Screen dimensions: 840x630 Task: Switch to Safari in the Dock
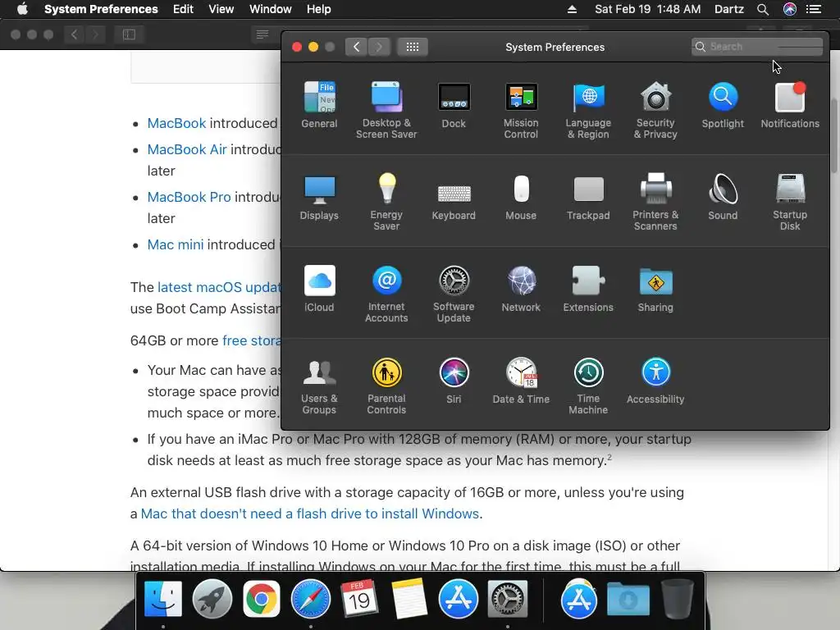(x=311, y=599)
